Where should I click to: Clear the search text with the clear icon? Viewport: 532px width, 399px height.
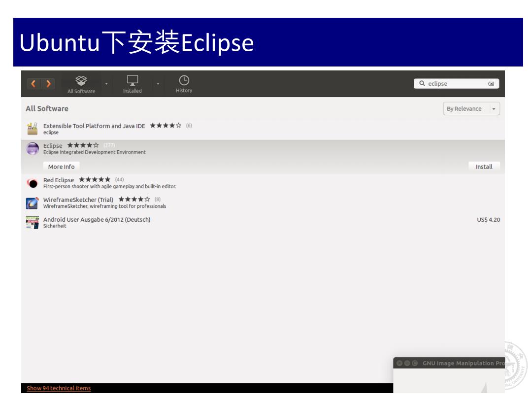[491, 84]
